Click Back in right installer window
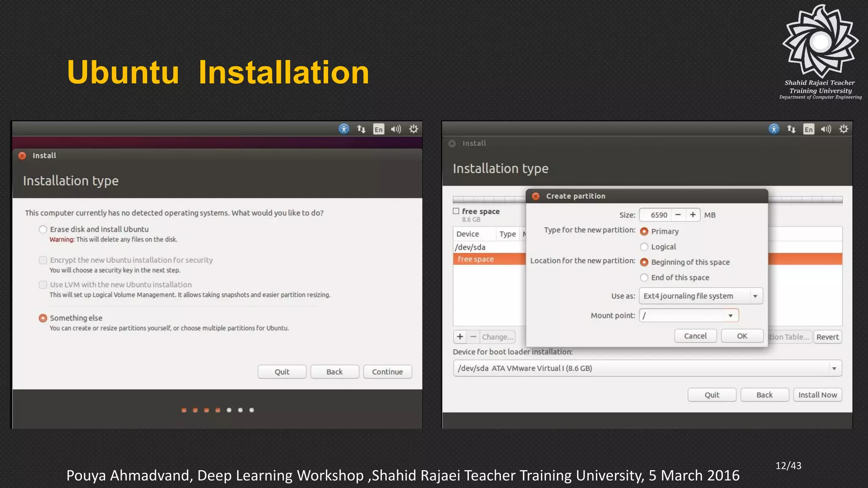Image resolution: width=868 pixels, height=488 pixels. tap(765, 395)
